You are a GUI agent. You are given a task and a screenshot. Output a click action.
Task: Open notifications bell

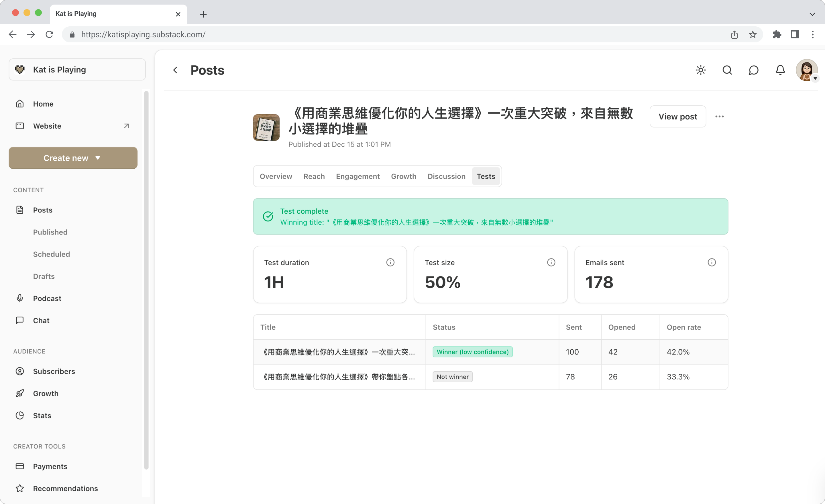tap(780, 70)
